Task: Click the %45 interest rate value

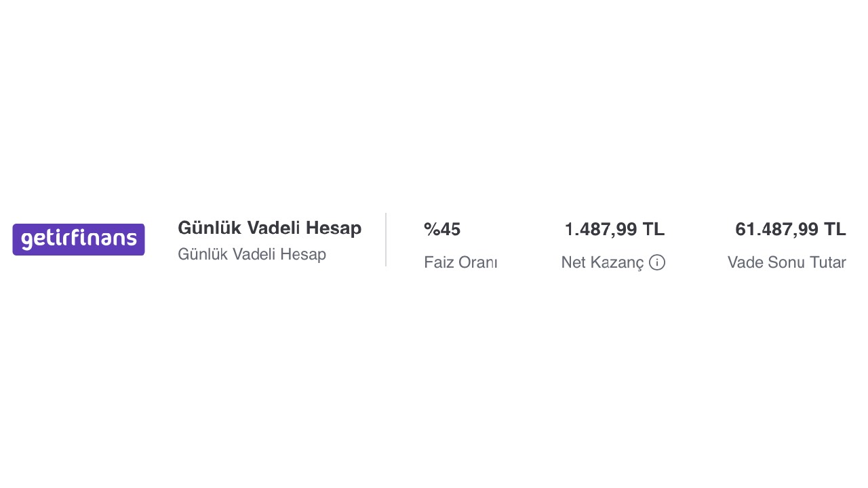Action: point(442,229)
